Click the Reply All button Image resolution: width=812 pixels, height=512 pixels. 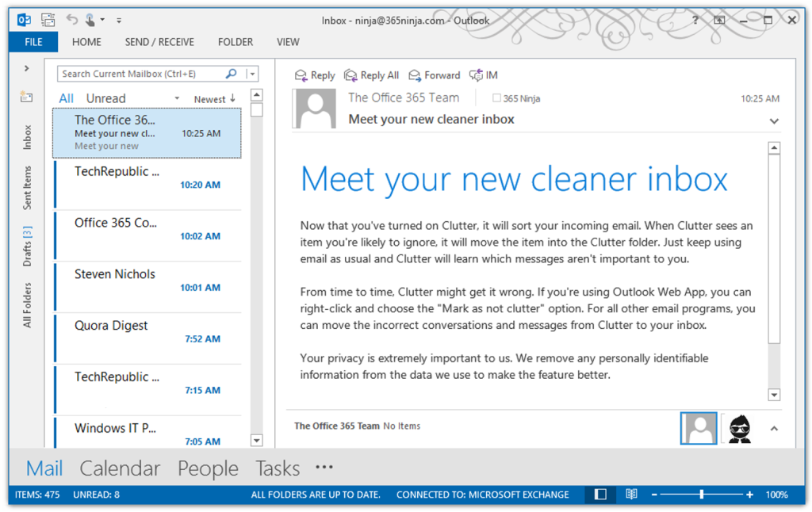point(371,75)
